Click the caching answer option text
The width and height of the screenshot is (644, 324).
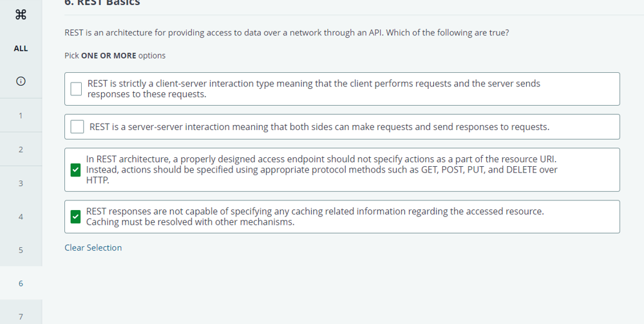coord(315,216)
